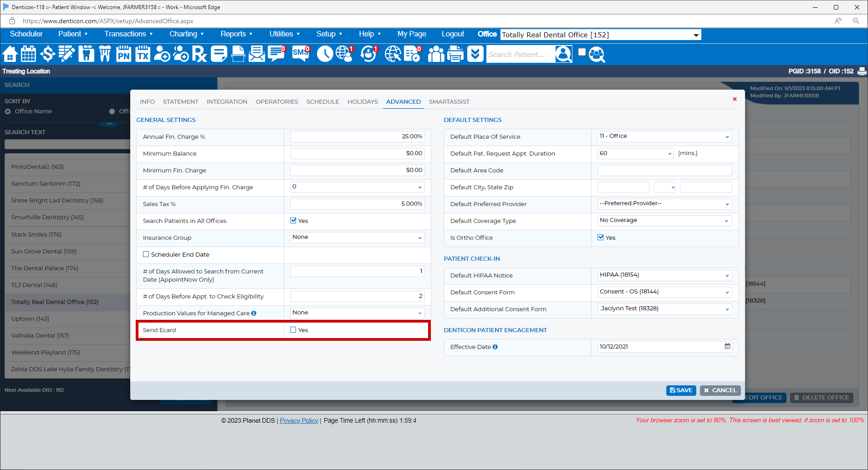
Task: Open the SMS messaging icon
Action: [x=300, y=54]
